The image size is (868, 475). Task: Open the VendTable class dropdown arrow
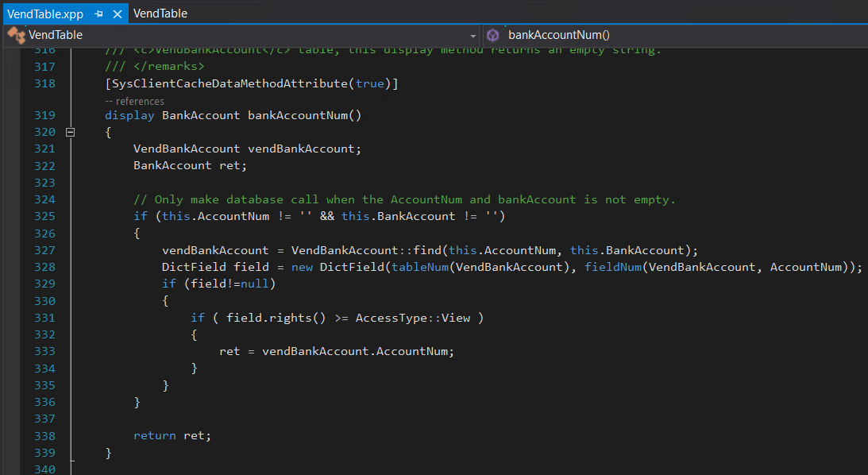tap(473, 36)
